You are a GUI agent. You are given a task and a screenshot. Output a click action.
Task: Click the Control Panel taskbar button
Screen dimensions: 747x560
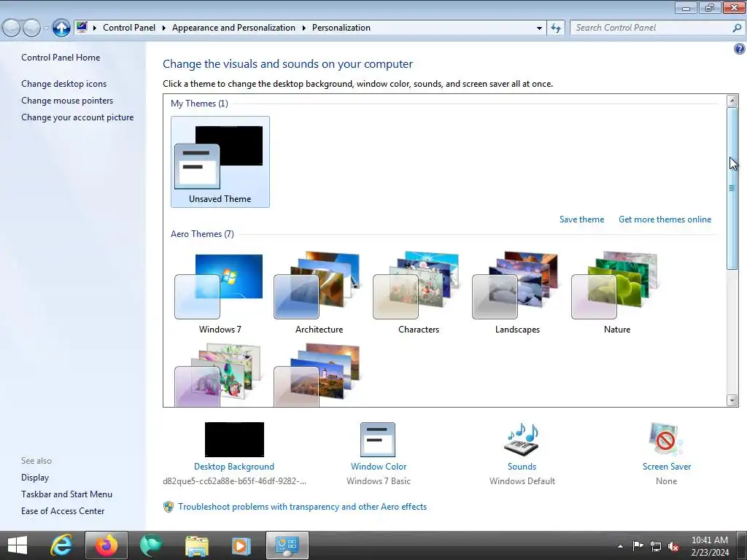pos(287,545)
